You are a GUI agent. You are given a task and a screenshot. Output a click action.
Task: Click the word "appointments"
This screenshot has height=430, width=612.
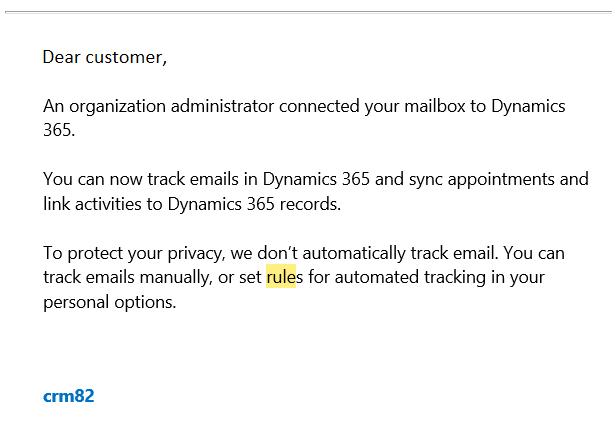tap(531, 180)
